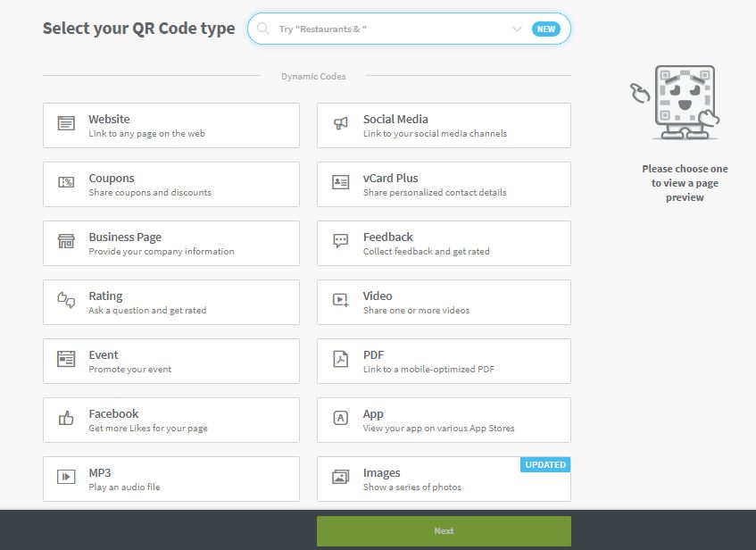Viewport: 756px width, 550px height.
Task: Click the Video play icon
Action: point(340,300)
